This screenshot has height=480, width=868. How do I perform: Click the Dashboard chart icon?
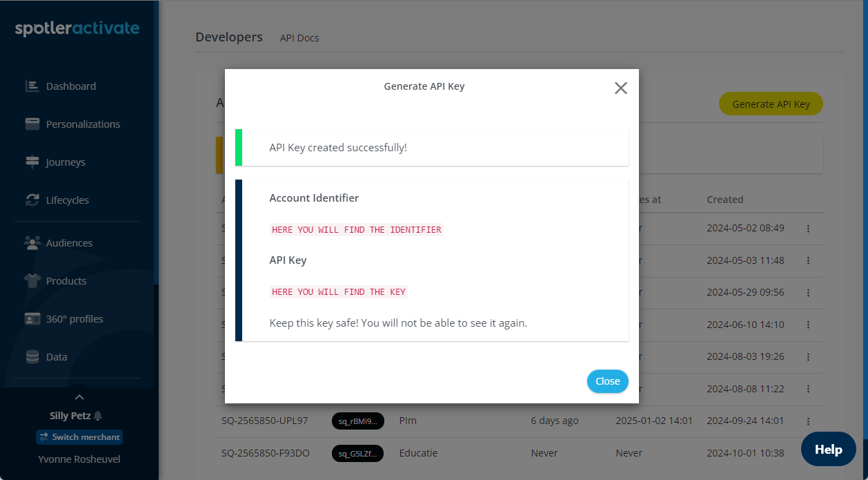point(32,86)
